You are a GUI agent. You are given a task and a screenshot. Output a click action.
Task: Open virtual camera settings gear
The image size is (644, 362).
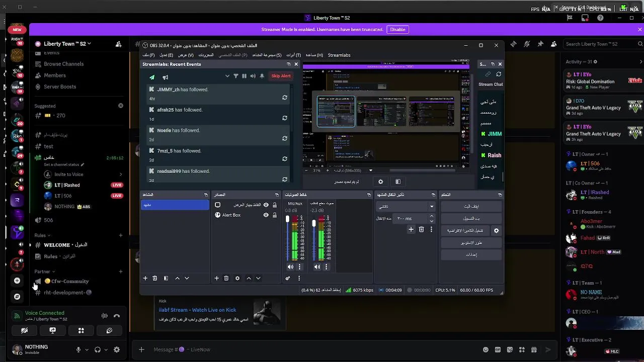(x=496, y=230)
